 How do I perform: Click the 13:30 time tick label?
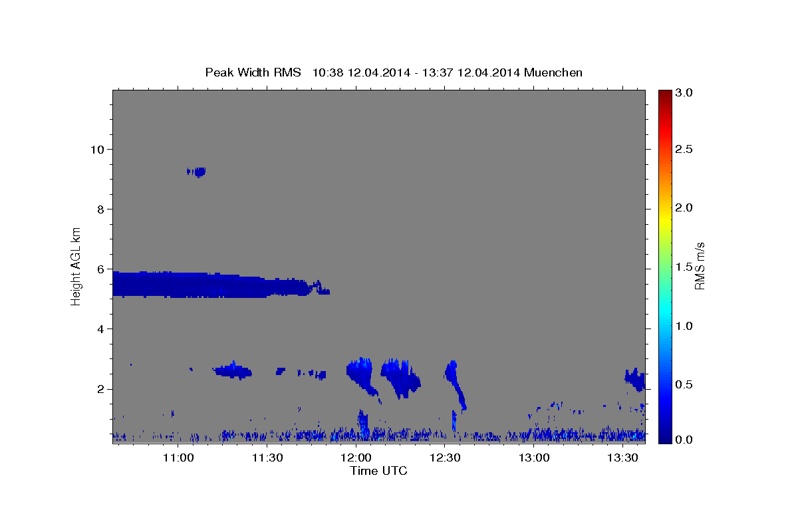tap(622, 458)
